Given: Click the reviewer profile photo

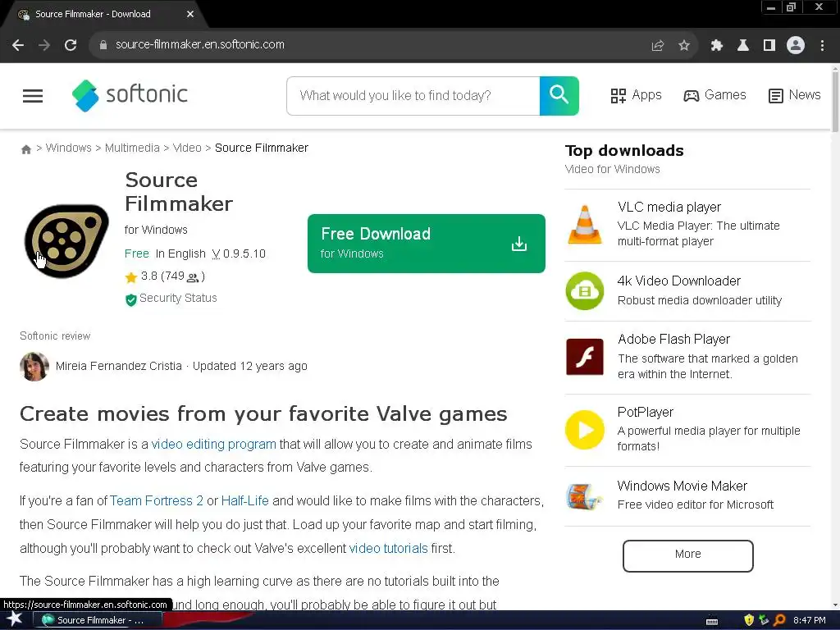Looking at the screenshot, I should tap(34, 367).
